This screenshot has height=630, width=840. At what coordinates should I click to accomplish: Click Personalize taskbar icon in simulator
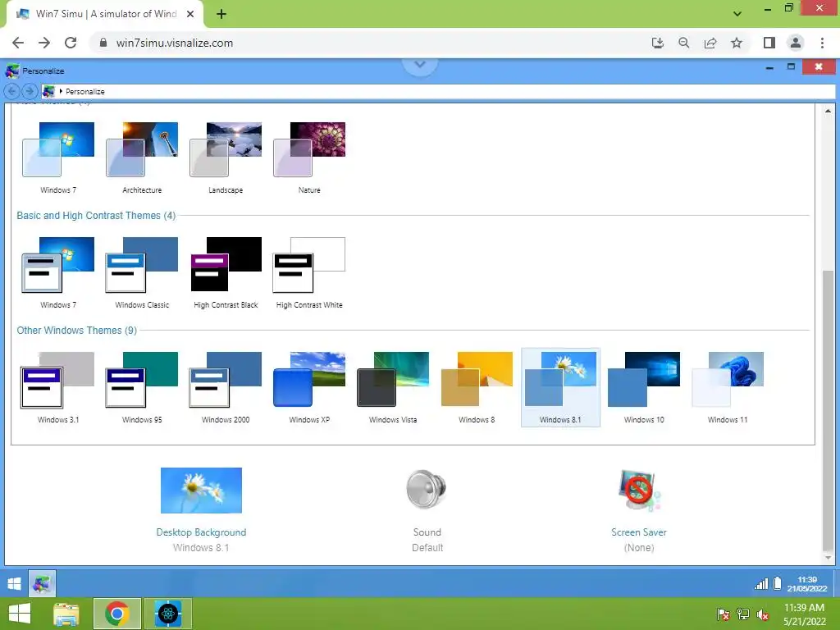pyautogui.click(x=42, y=583)
